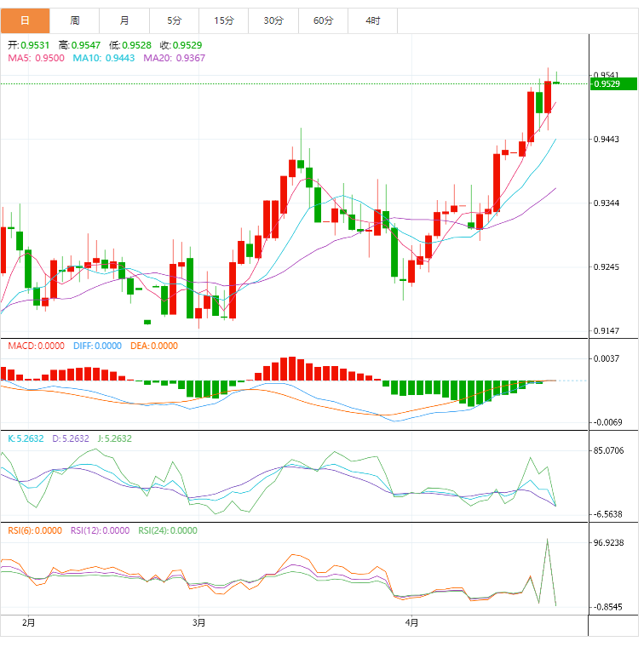Choose the 15分 interval tab
The image size is (644, 647).
[x=224, y=20]
